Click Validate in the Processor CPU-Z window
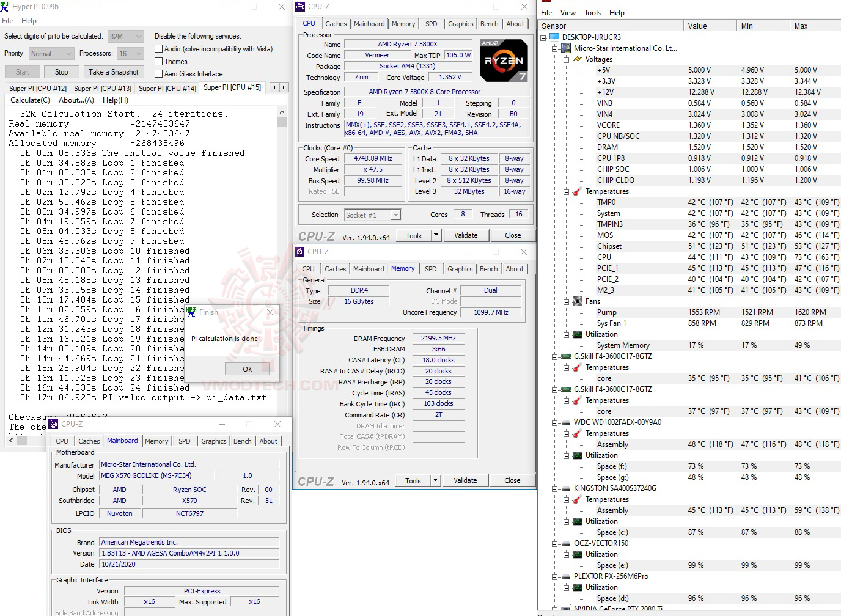The height and width of the screenshot is (616, 841). coord(466,235)
